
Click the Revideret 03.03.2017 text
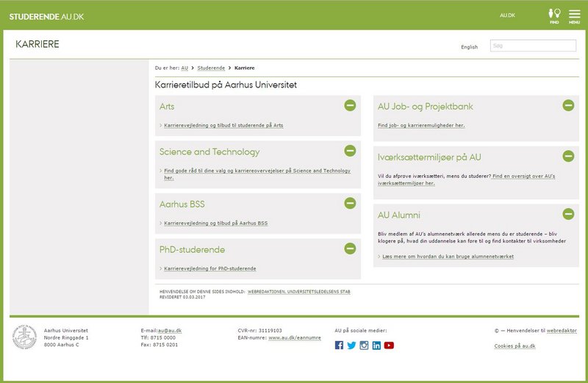(182, 297)
